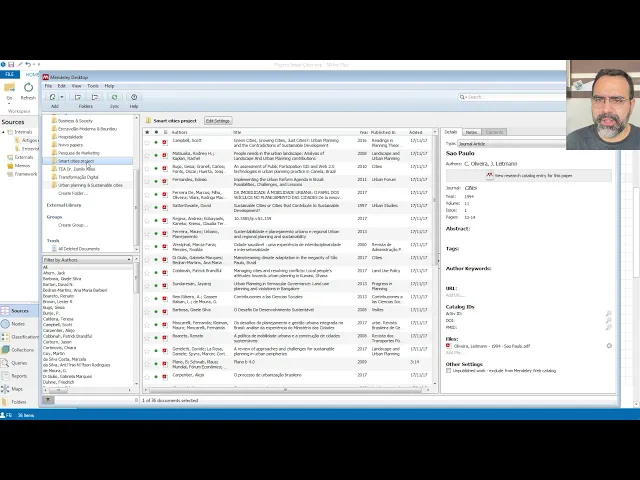Open Help from the Mendeley toolbar icon
Screen dimensions: 640x480
[134, 97]
